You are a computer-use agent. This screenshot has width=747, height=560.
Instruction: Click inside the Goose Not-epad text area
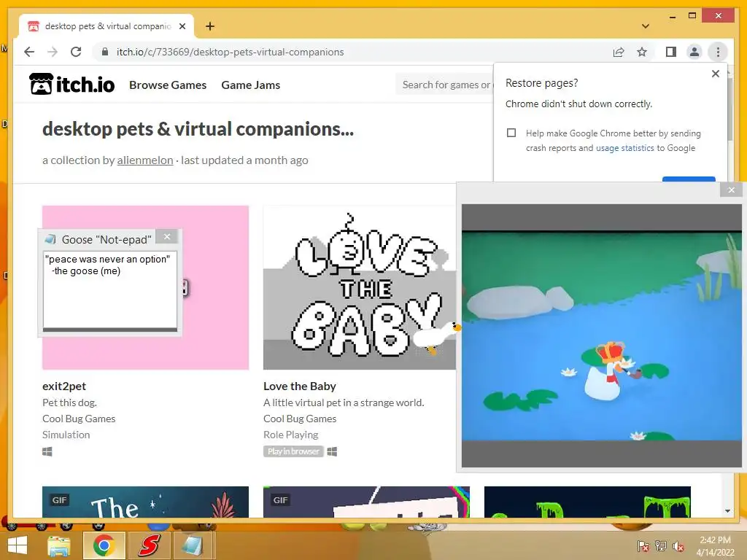click(x=110, y=289)
